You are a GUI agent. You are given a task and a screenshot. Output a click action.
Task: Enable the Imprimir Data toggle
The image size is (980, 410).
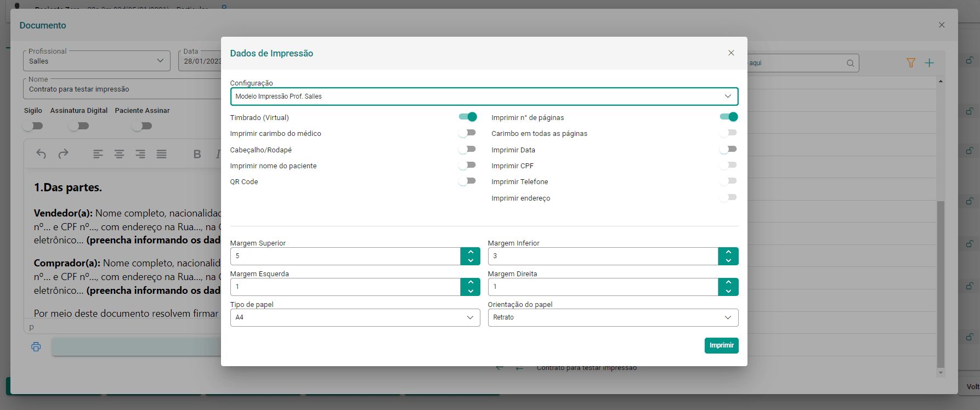click(x=728, y=149)
